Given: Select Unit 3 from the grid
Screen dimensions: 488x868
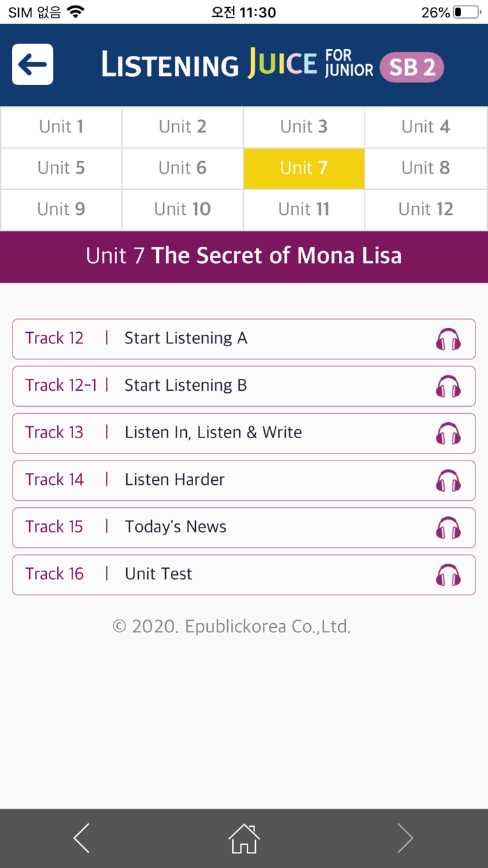Looking at the screenshot, I should click(x=304, y=127).
